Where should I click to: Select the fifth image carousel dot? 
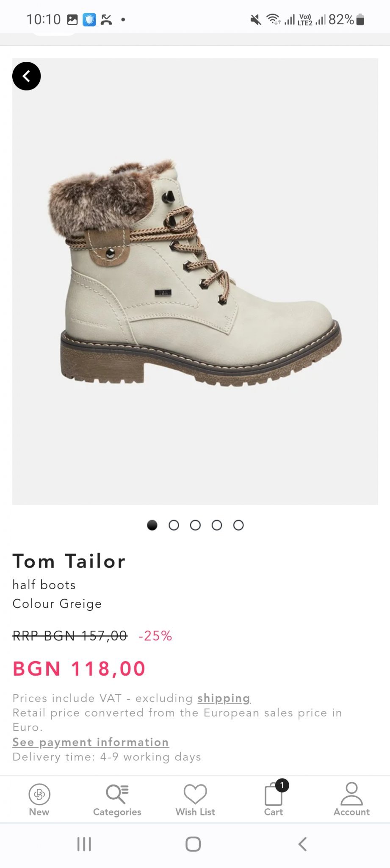pos(238,525)
